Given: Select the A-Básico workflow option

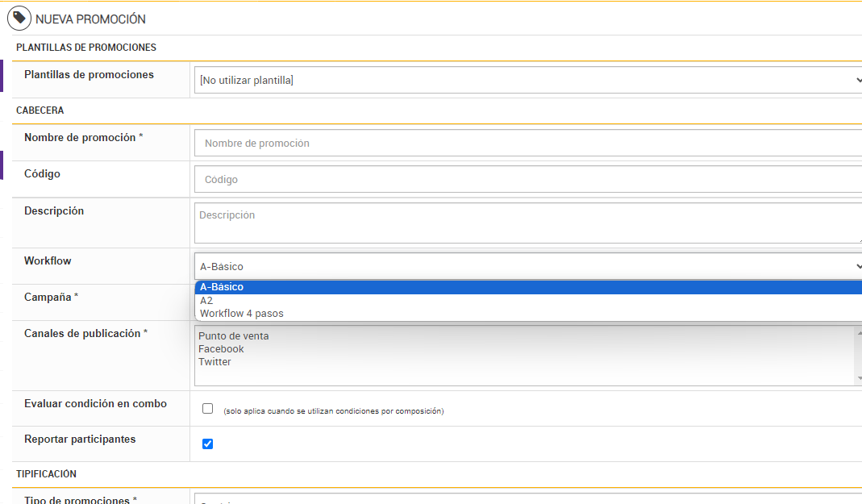Looking at the screenshot, I should [222, 287].
